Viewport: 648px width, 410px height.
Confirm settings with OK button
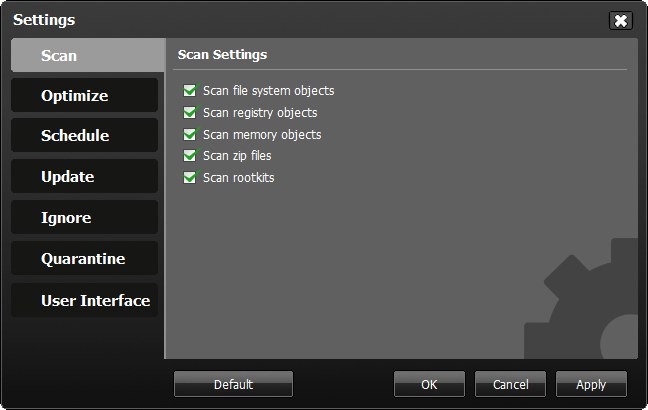[429, 384]
